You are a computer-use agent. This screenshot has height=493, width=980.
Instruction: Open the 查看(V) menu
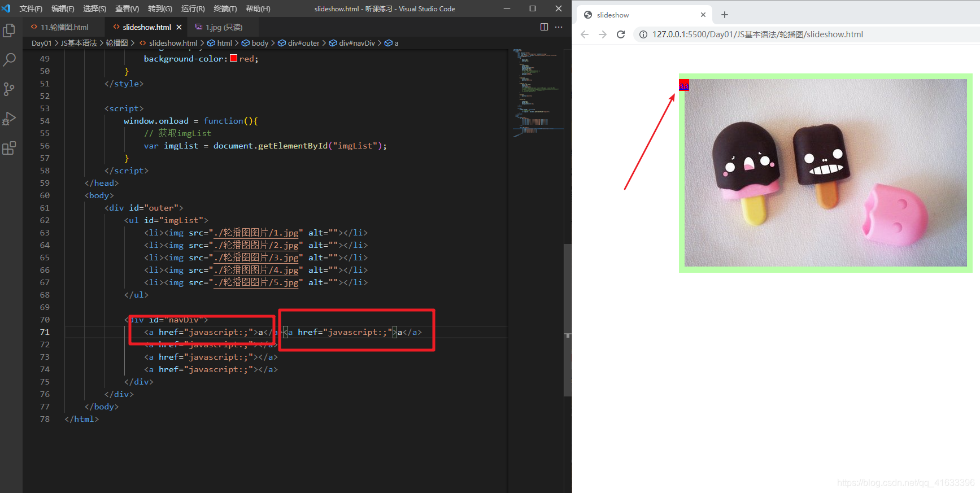tap(127, 8)
